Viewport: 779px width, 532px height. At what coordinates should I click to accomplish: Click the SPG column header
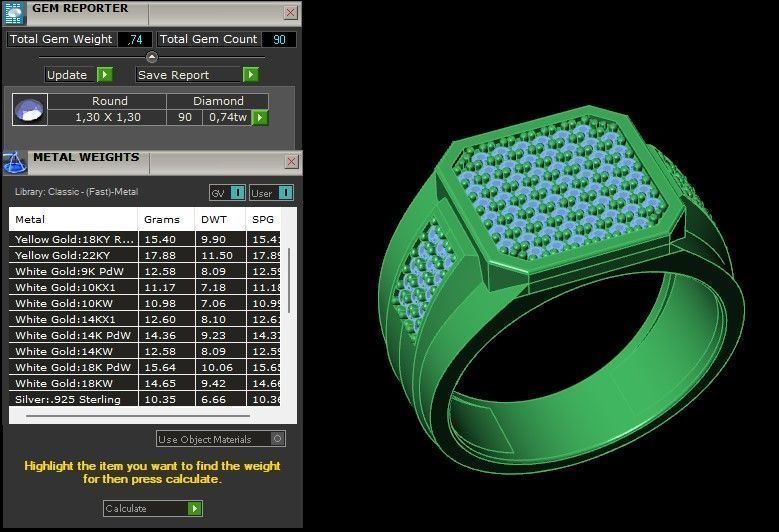263,219
